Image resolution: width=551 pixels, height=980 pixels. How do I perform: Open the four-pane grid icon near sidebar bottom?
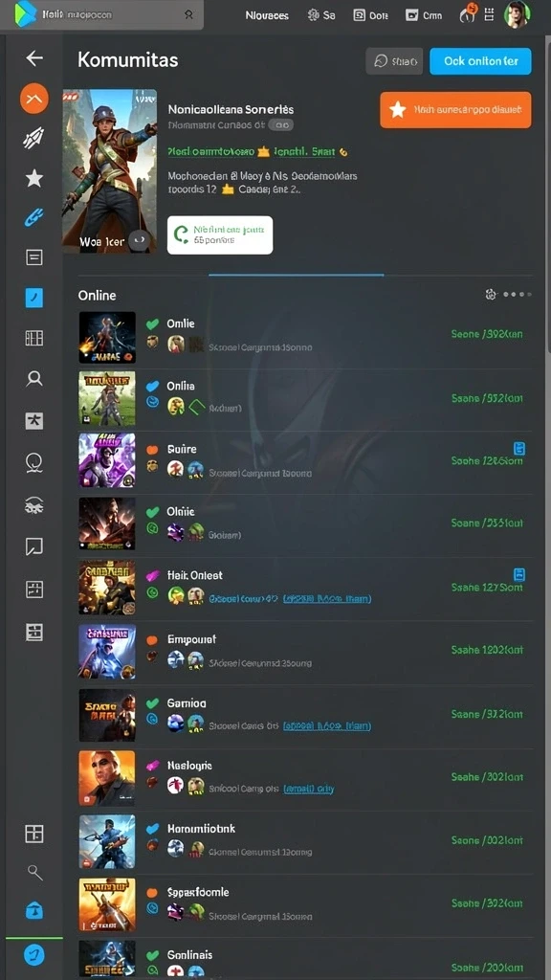(33, 834)
